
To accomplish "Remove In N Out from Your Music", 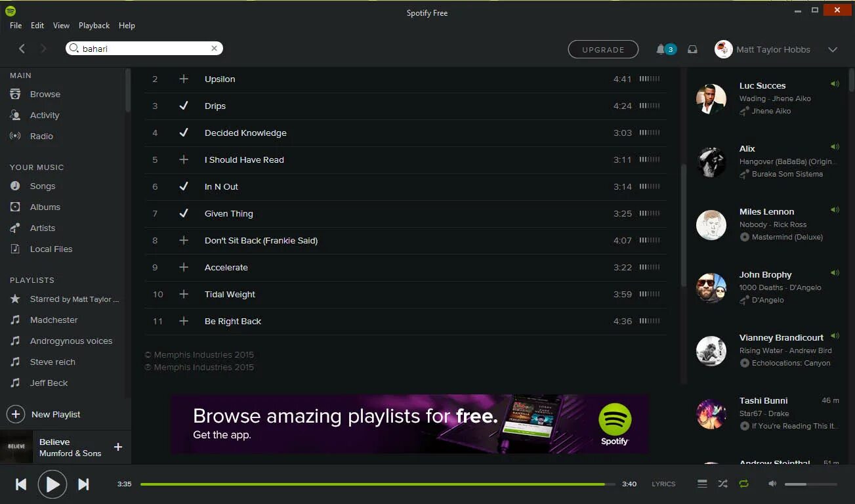I will coord(184,186).
